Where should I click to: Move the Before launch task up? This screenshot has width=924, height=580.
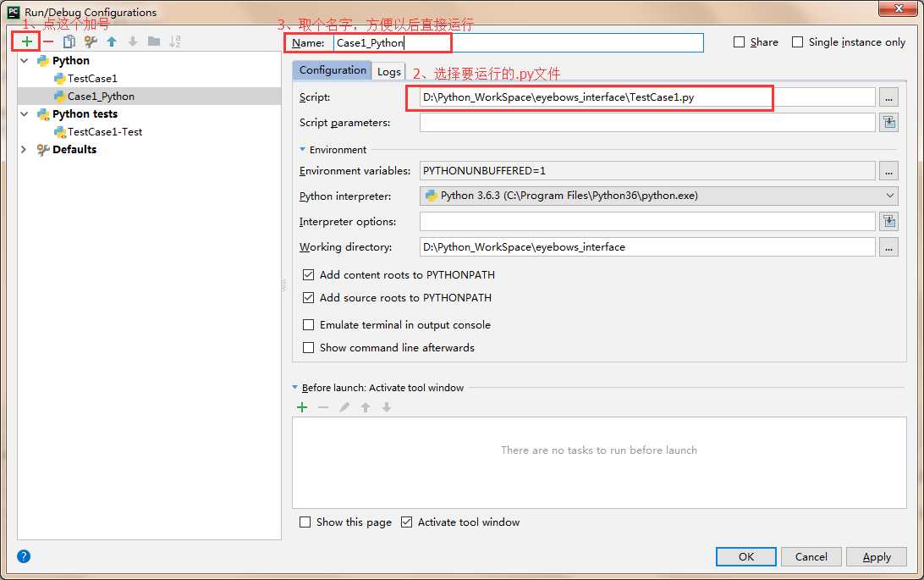click(x=366, y=407)
